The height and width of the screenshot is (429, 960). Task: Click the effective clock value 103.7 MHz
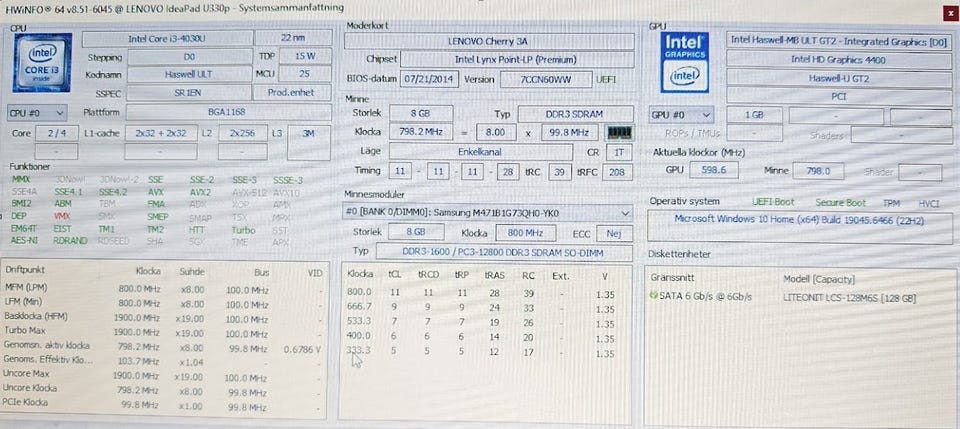point(138,362)
